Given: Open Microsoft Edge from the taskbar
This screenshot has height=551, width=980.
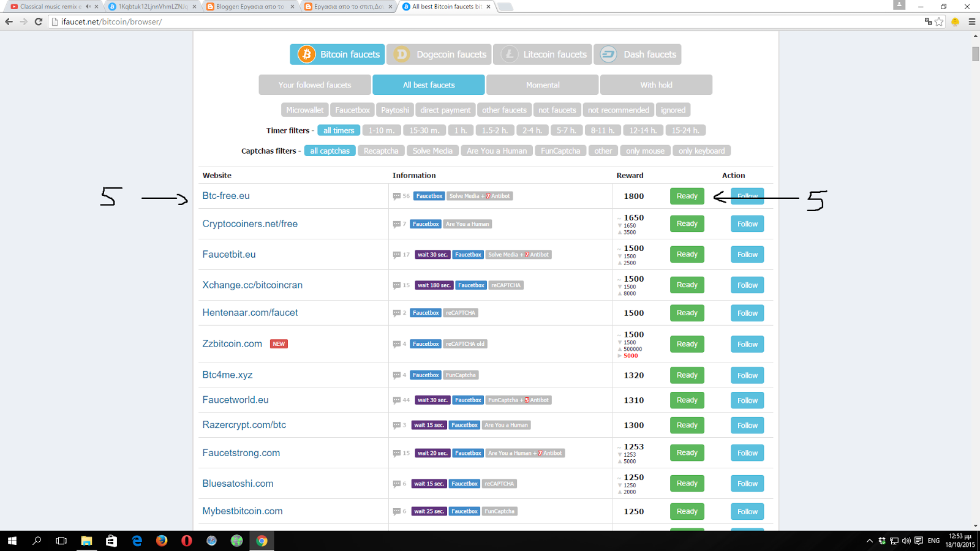Looking at the screenshot, I should click(x=137, y=541).
